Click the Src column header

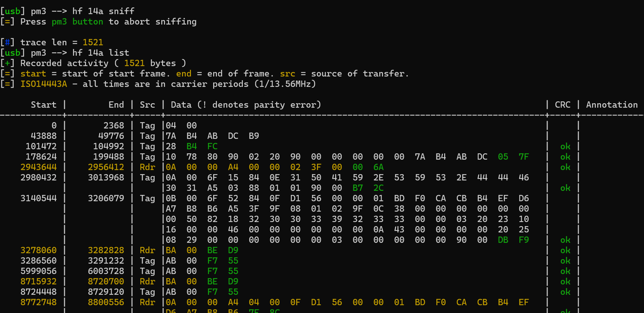point(148,105)
